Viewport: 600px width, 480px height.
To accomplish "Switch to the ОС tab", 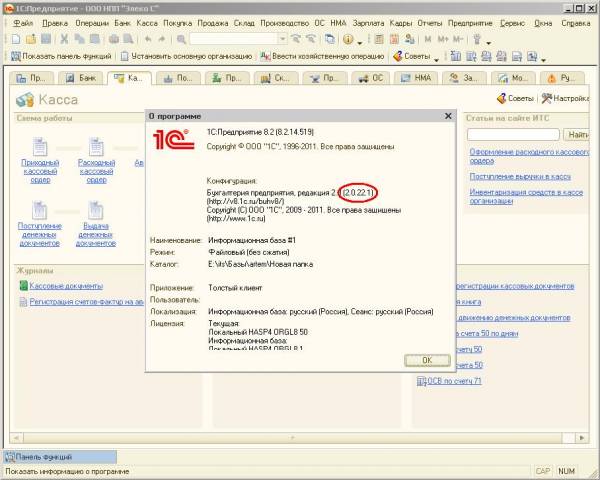I will (x=370, y=78).
